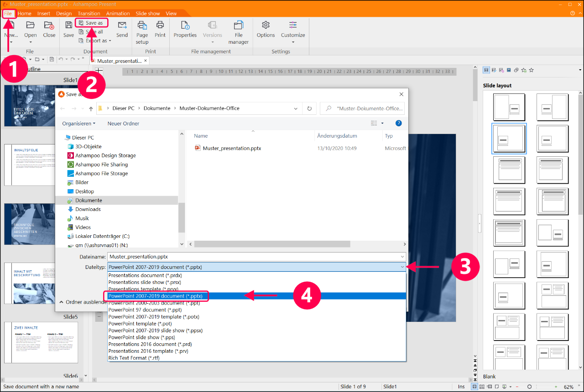
Task: Expand the Organisieren menu
Action: (x=79, y=124)
